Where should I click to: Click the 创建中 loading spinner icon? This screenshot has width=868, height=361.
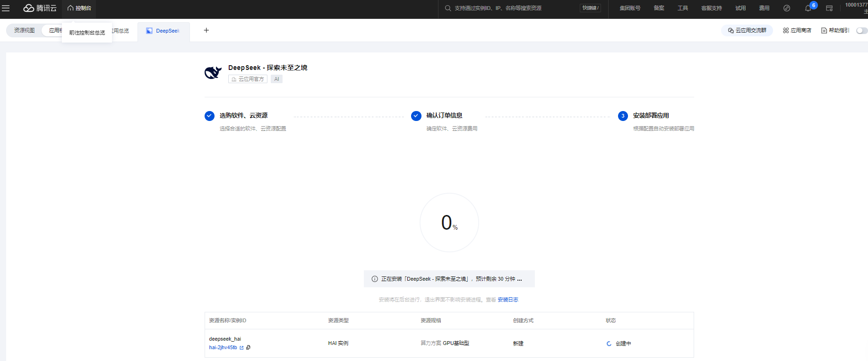click(609, 344)
